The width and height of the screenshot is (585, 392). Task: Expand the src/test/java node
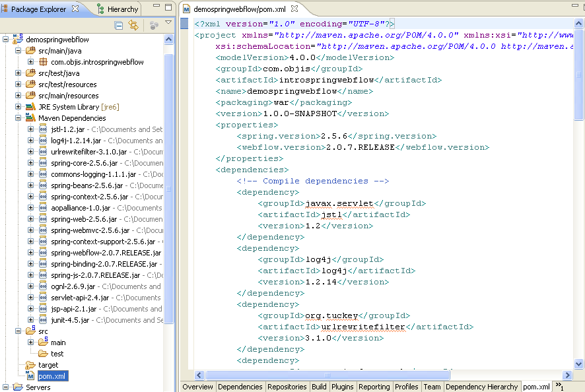(18, 73)
